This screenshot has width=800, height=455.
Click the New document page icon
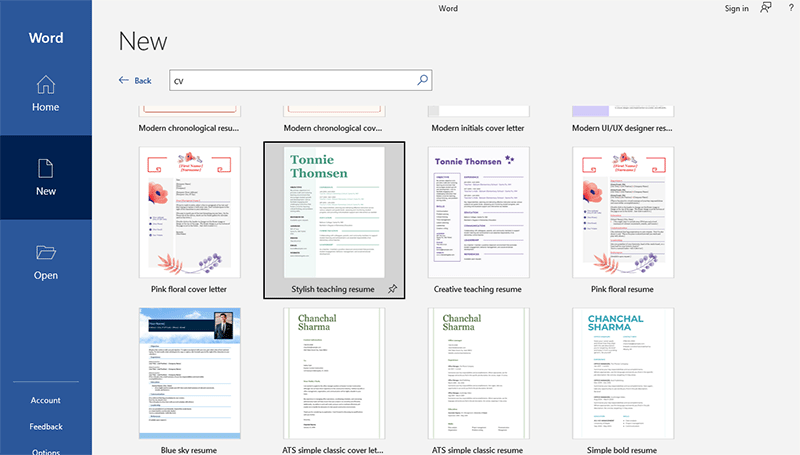(x=45, y=168)
